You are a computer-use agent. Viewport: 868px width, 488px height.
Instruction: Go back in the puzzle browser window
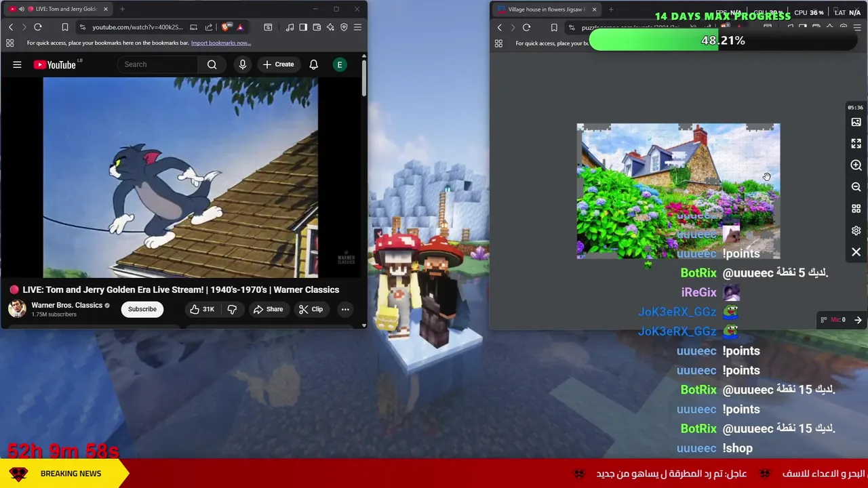tap(500, 28)
